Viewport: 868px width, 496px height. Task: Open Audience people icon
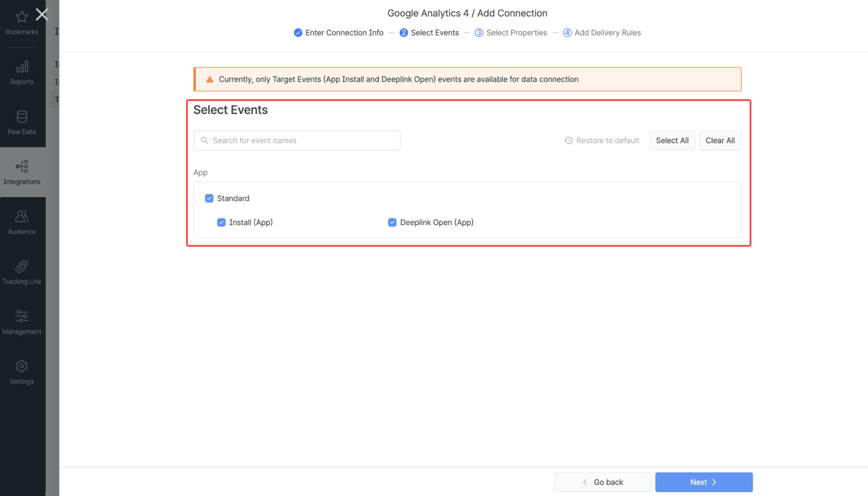[22, 216]
